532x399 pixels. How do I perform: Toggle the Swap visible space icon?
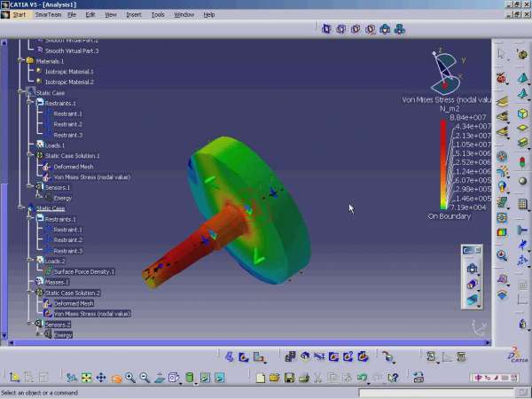click(x=219, y=378)
